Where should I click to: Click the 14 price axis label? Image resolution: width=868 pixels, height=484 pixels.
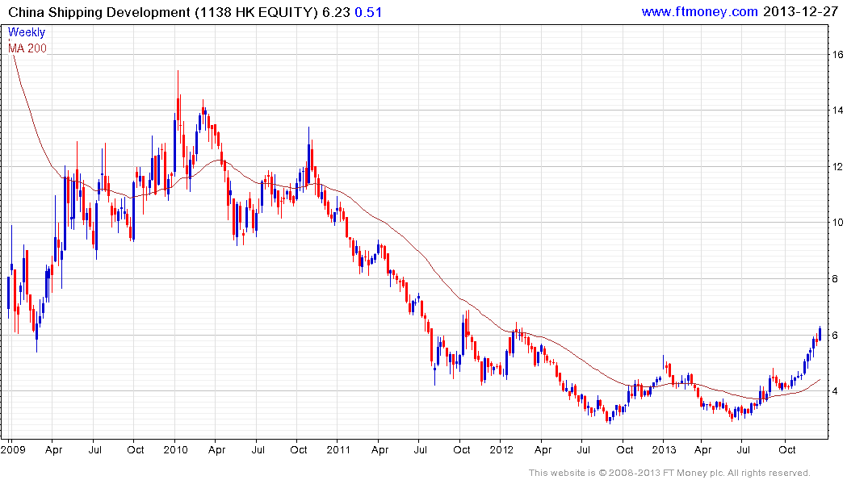pos(837,110)
